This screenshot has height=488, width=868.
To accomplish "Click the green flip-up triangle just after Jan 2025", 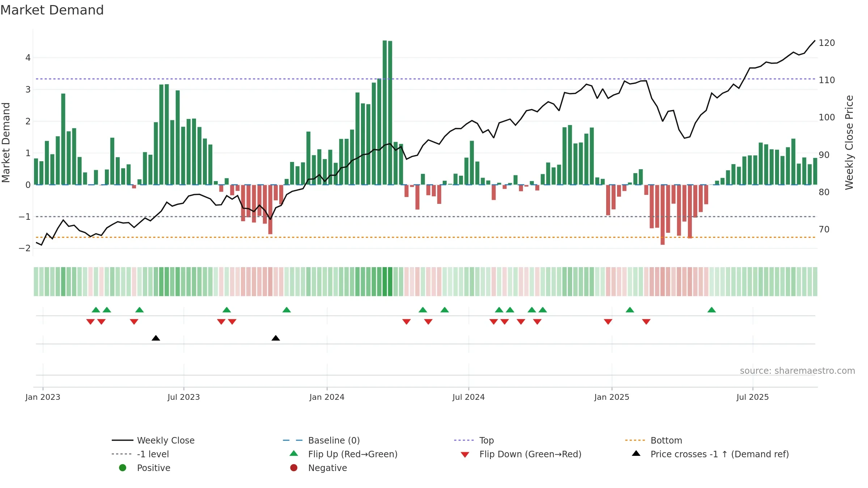I will pos(630,310).
